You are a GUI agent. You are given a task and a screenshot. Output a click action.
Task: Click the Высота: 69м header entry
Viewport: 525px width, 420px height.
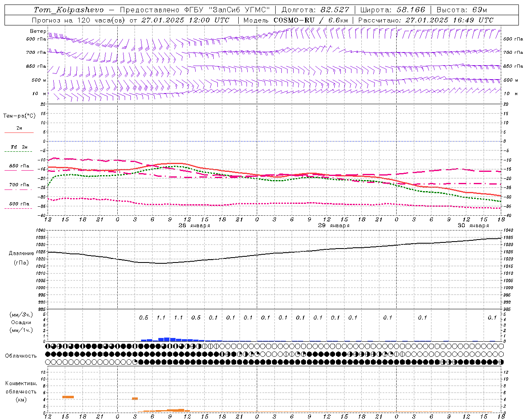(x=462, y=10)
